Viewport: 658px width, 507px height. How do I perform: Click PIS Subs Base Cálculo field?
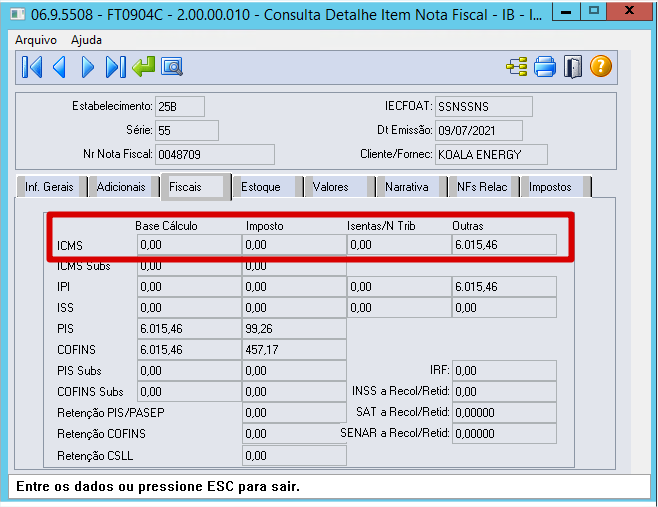[x=189, y=371]
